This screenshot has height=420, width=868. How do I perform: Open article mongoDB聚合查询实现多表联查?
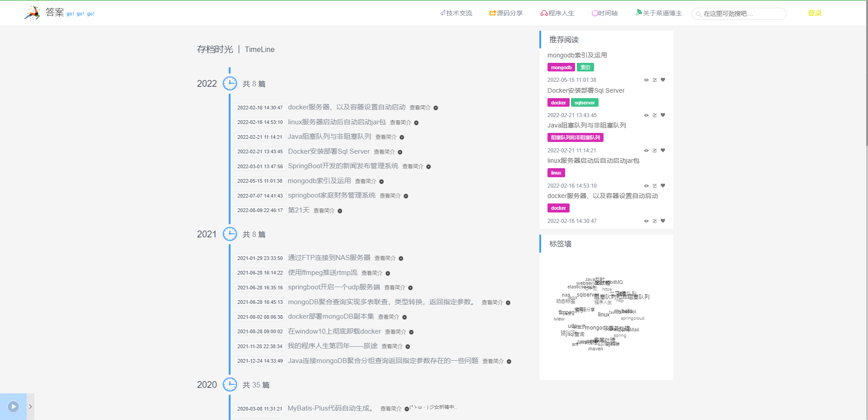[x=382, y=302]
